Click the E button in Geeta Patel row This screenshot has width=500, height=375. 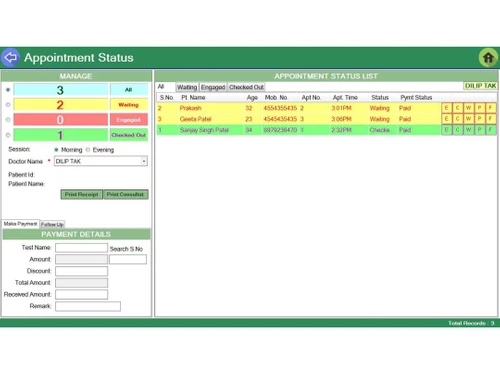446,119
